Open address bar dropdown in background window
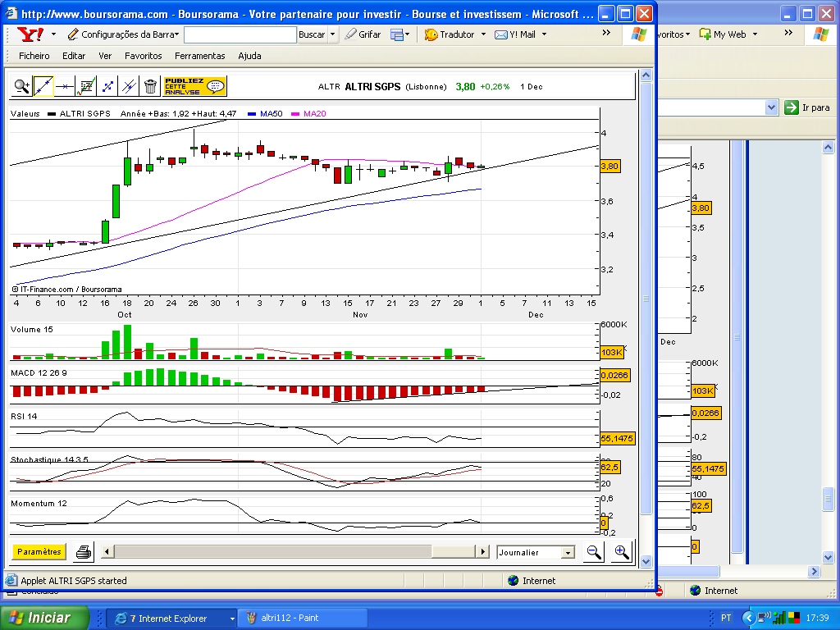This screenshot has height=630, width=840. pos(771,107)
